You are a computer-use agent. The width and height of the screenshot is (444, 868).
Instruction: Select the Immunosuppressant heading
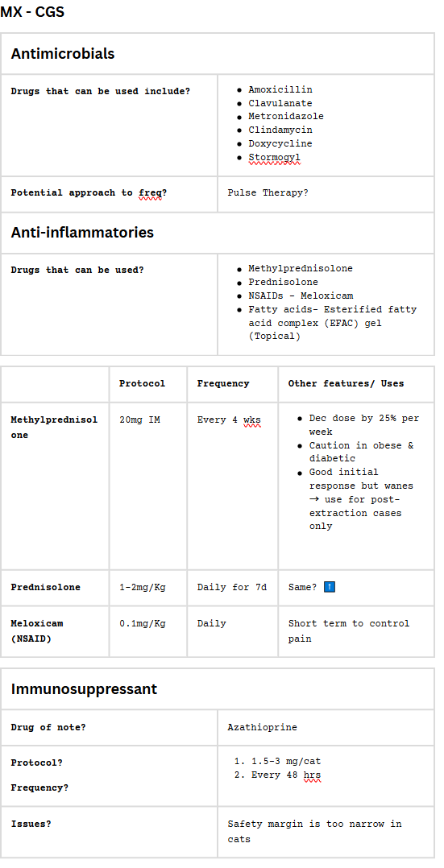point(85,689)
